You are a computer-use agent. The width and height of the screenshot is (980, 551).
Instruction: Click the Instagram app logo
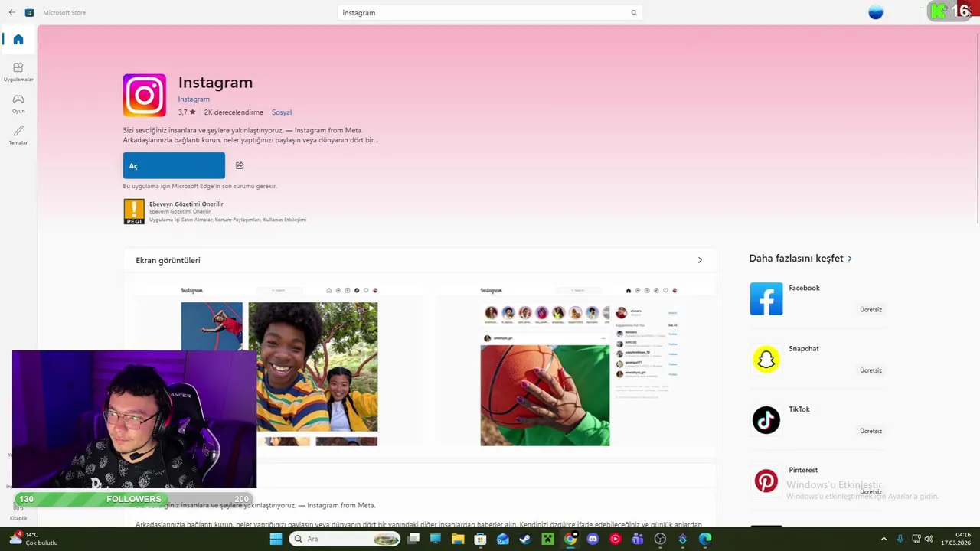coord(144,95)
